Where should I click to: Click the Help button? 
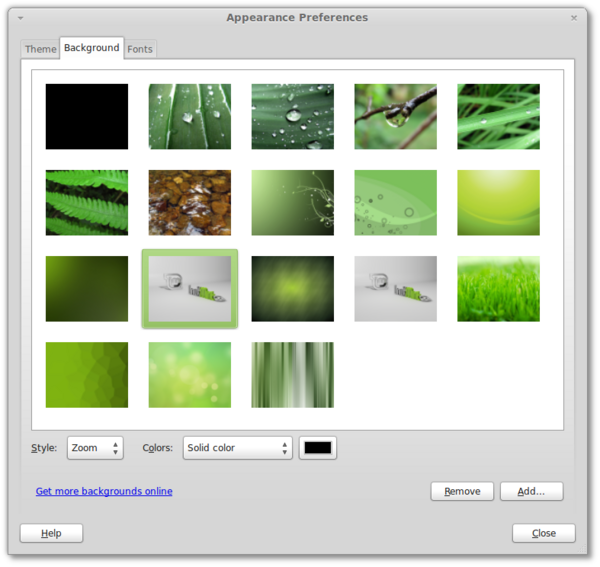click(51, 533)
